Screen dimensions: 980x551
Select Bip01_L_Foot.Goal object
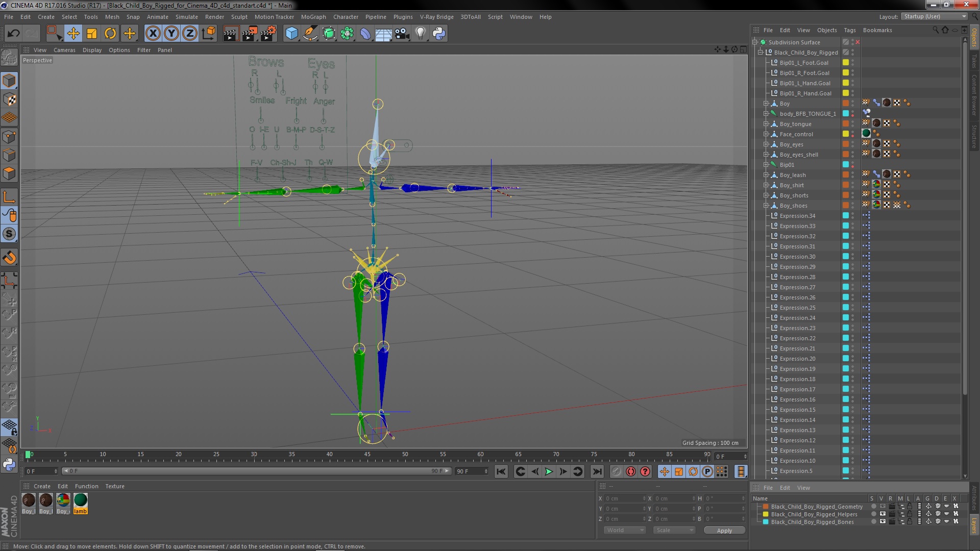pyautogui.click(x=804, y=63)
